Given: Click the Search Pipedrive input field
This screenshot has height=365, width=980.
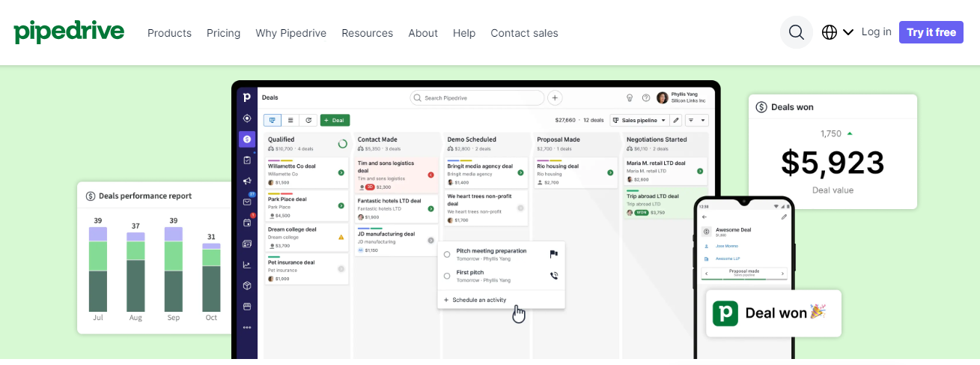Looking at the screenshot, I should coord(477,98).
